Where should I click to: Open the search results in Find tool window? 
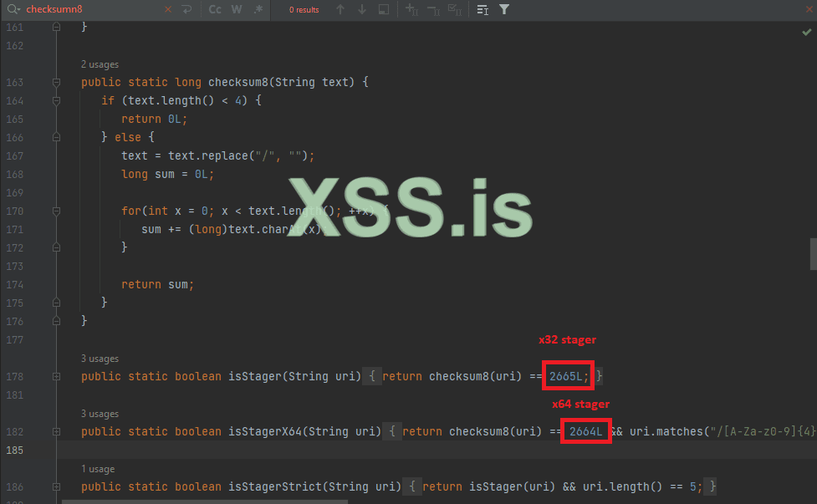pos(483,9)
